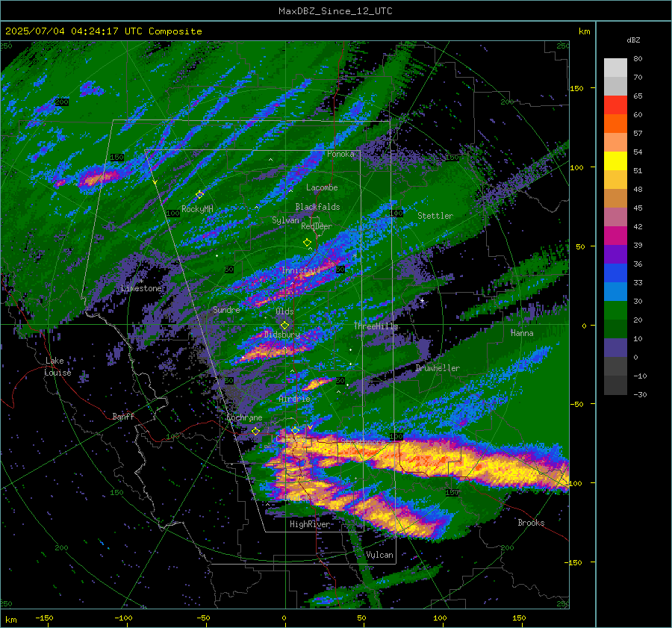Click the -150 tick on bottom axis
672x628 pixels.
coord(45,618)
